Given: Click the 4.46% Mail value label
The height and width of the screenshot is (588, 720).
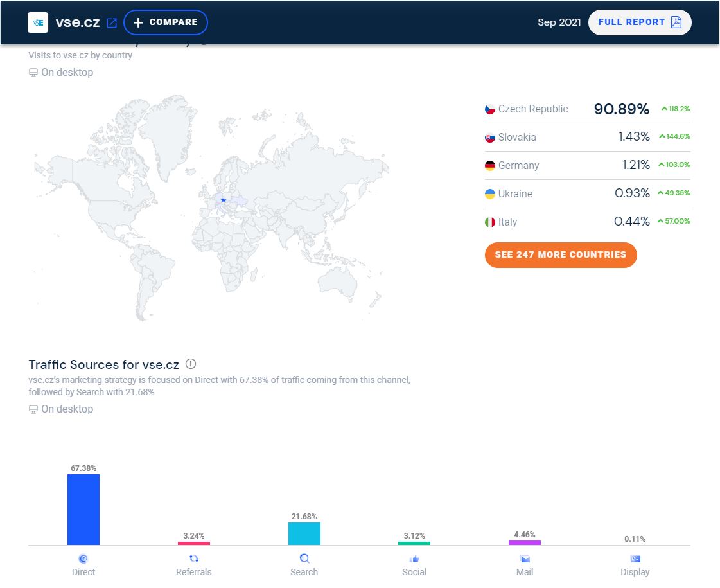Looking at the screenshot, I should (x=525, y=534).
